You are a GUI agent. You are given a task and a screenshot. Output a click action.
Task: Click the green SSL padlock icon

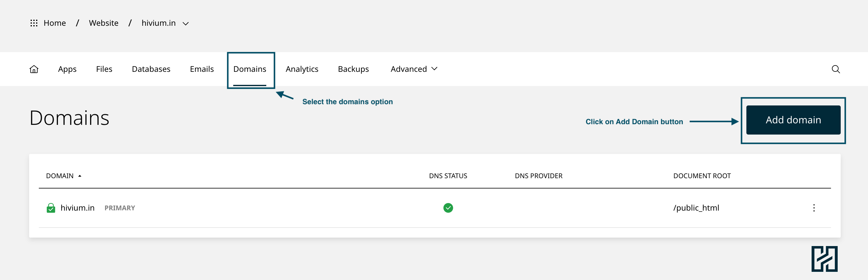51,208
